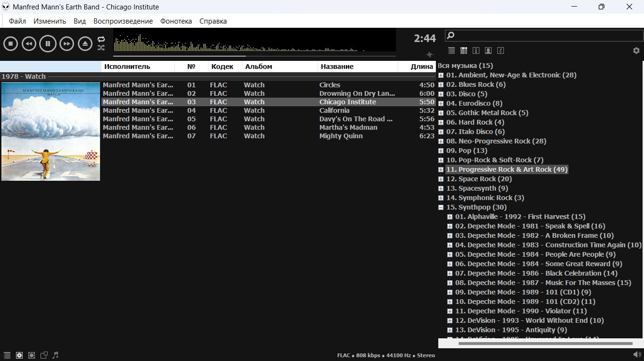Skip to the next track
Image resolution: width=644 pixels, height=361 pixels.
[x=67, y=44]
